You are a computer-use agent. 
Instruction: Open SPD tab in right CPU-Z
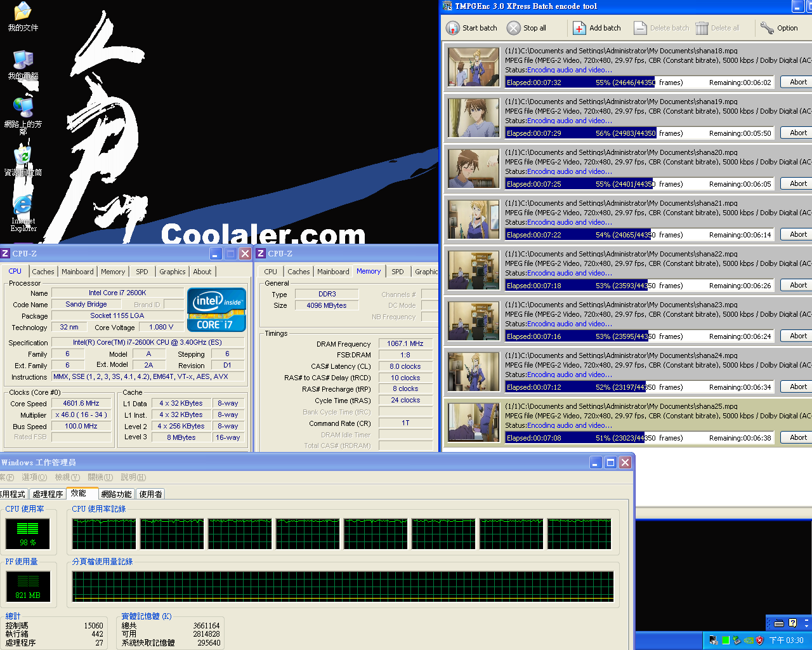[398, 272]
